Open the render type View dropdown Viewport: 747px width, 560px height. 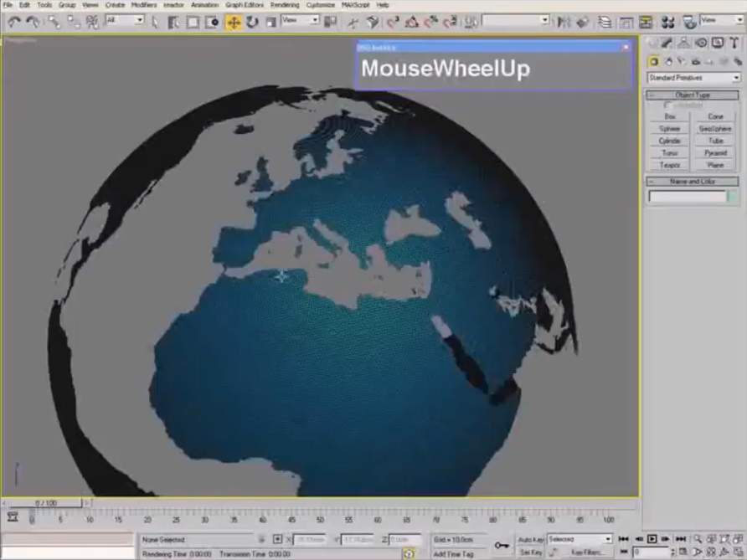[x=722, y=20]
